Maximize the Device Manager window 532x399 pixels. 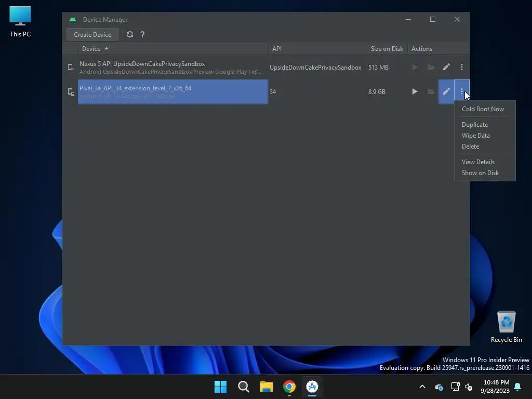click(x=433, y=19)
